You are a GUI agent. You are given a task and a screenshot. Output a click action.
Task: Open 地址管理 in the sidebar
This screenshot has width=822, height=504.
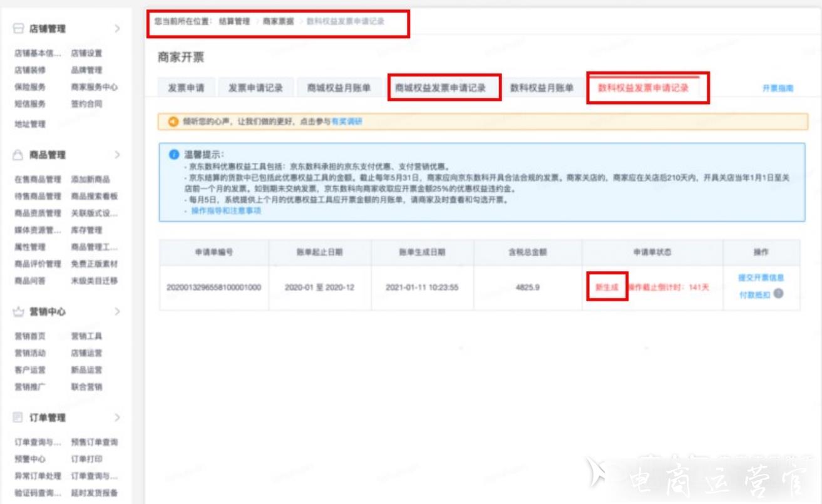30,124
